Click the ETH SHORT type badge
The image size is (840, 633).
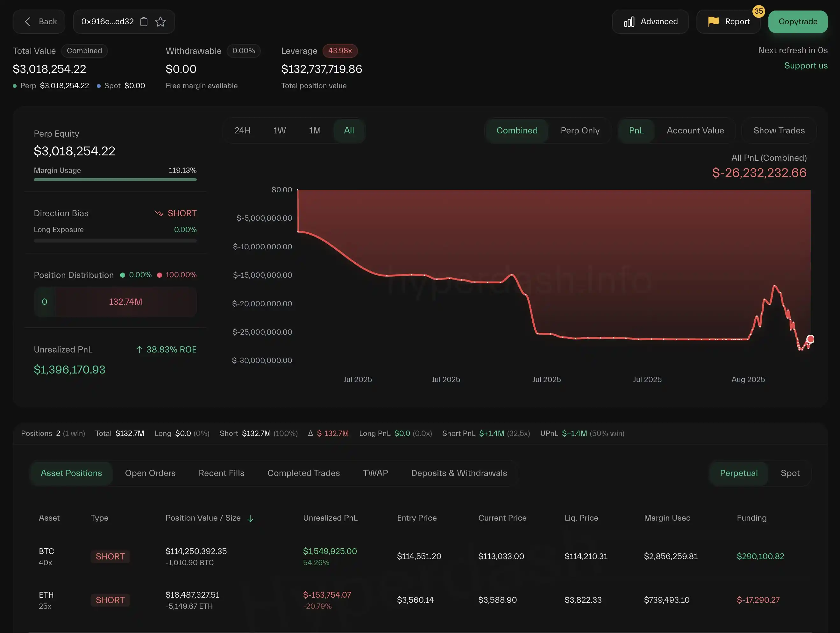pyautogui.click(x=110, y=600)
